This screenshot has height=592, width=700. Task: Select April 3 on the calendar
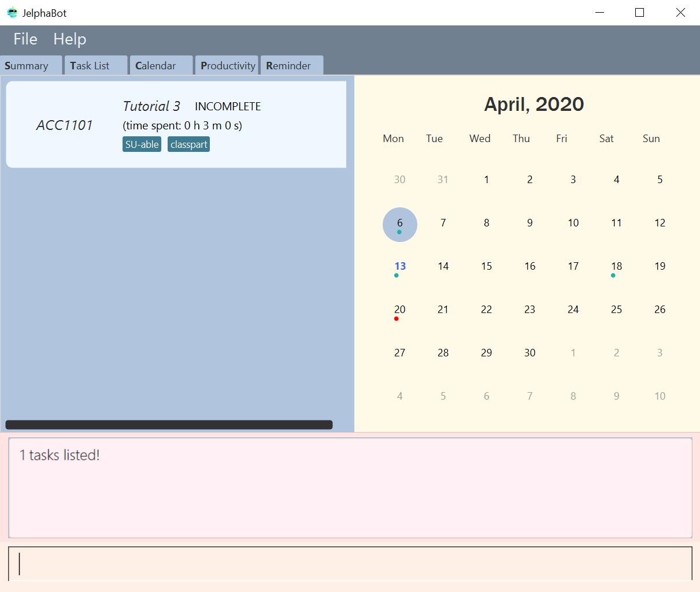(x=573, y=180)
